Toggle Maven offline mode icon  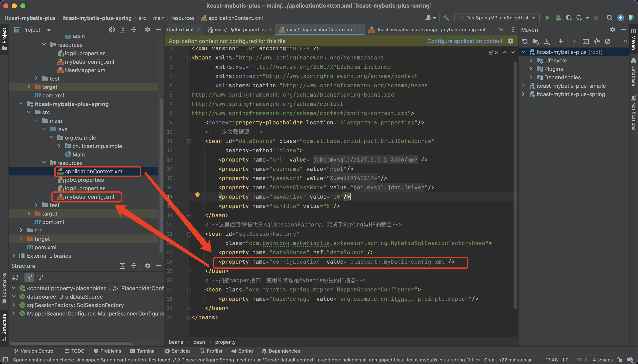click(596, 41)
